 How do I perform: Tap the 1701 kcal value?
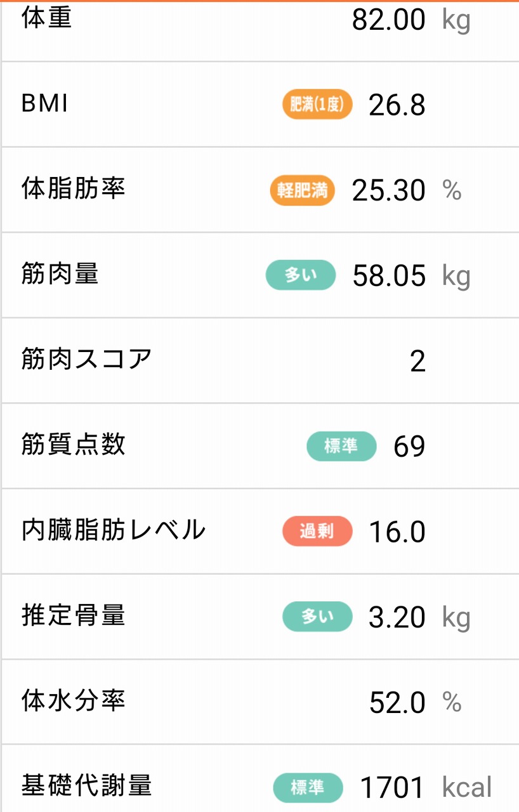[426, 788]
